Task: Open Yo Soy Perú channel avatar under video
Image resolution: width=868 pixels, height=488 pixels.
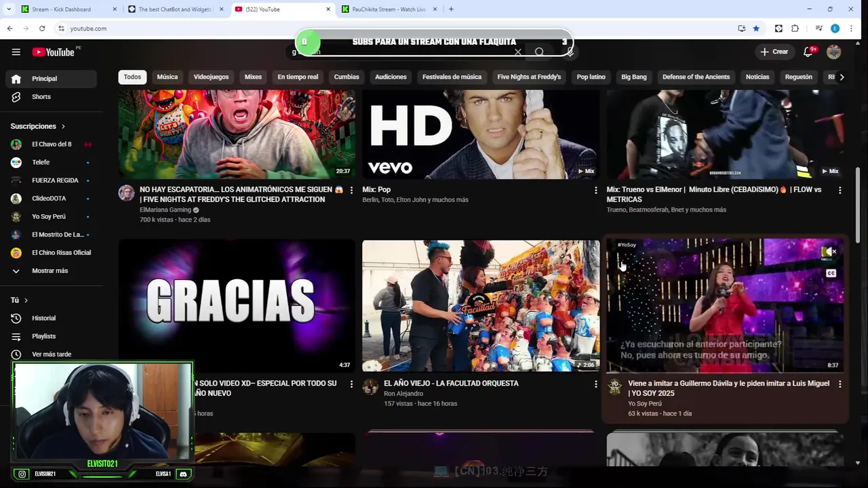Action: tap(615, 387)
